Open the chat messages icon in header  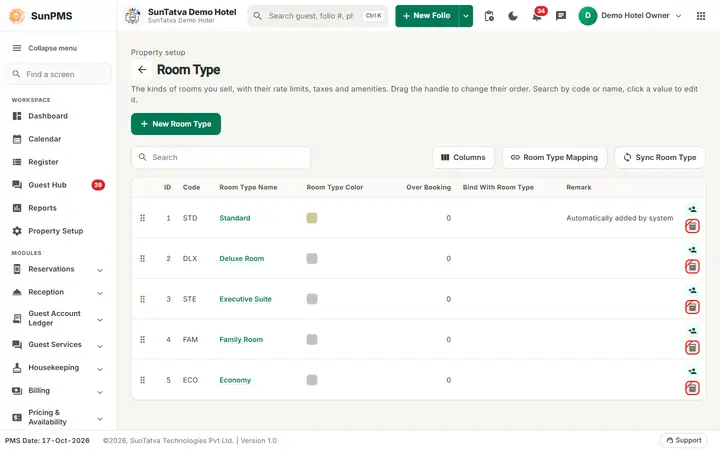pos(561,16)
